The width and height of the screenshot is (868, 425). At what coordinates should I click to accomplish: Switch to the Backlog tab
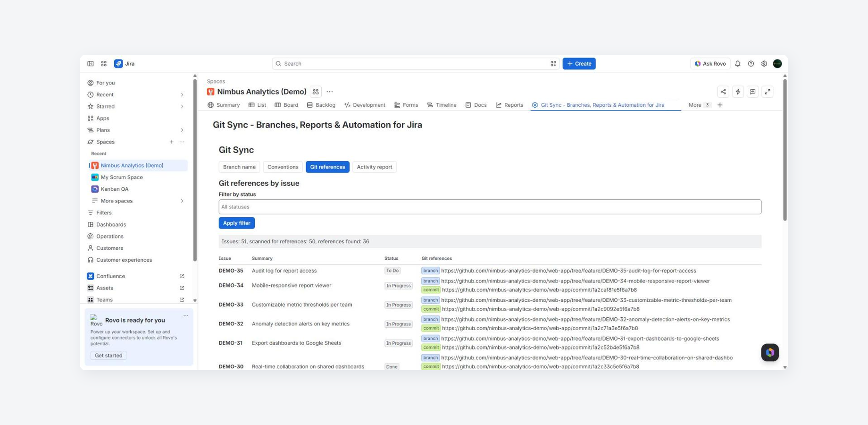[x=321, y=105]
